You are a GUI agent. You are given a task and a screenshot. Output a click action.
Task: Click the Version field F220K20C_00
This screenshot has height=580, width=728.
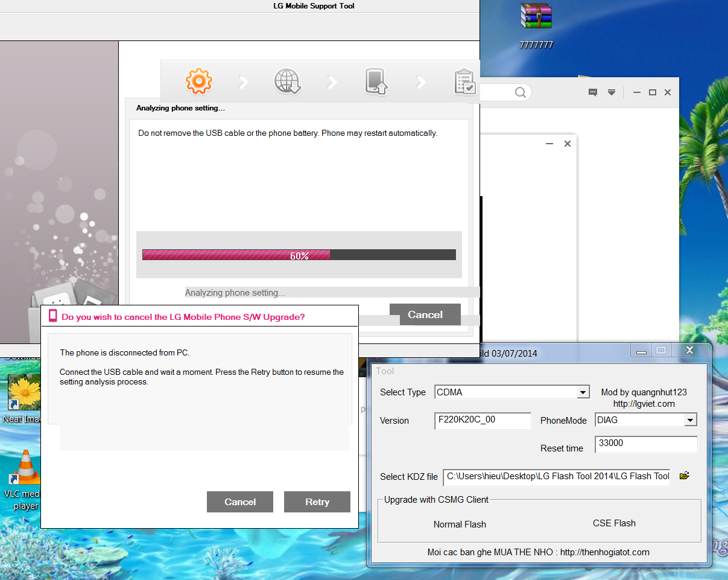[x=483, y=420]
